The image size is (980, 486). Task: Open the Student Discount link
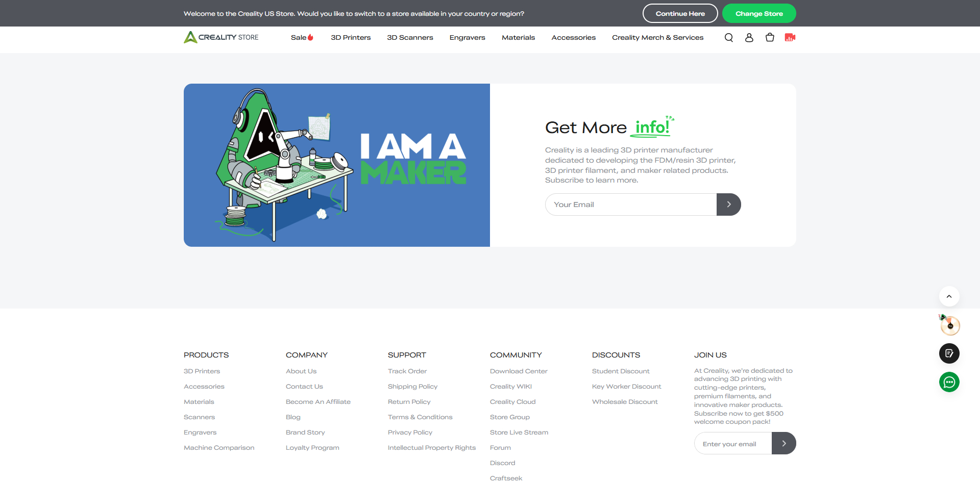[x=621, y=371]
